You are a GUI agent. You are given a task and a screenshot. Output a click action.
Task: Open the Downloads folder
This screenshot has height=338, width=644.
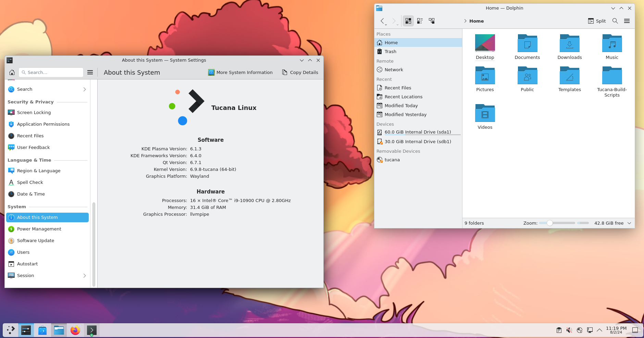pos(569,47)
